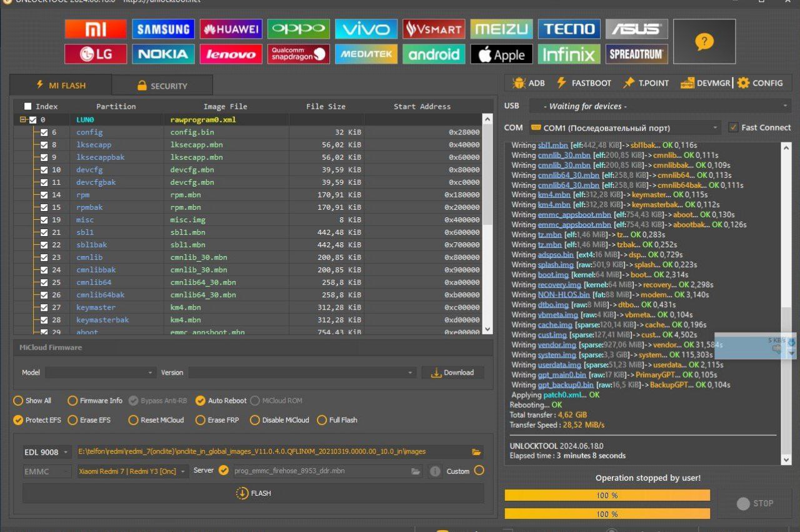Screen dimensions: 800x532
Task: Uncheck the sbl1 partition checkbox
Action: [44, 232]
